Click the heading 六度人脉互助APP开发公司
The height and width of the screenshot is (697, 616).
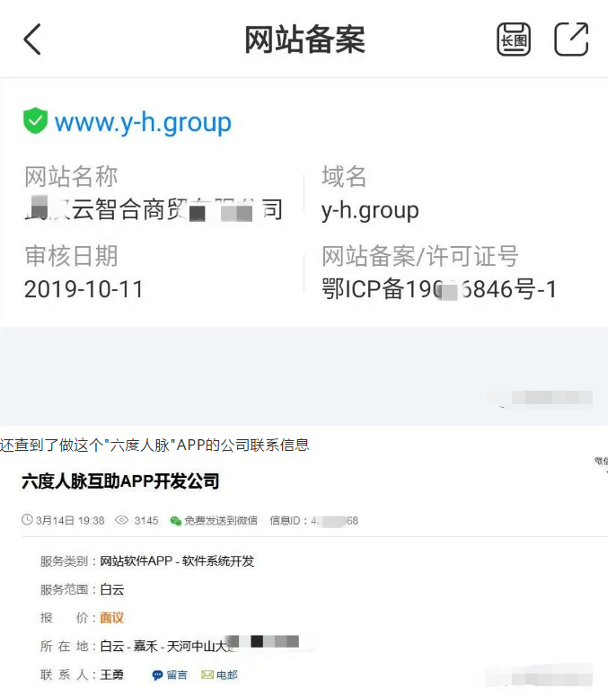(120, 481)
